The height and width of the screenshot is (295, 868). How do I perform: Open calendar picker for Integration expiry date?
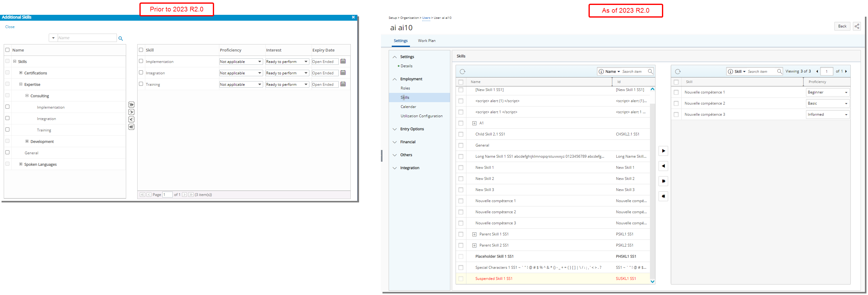(x=343, y=73)
